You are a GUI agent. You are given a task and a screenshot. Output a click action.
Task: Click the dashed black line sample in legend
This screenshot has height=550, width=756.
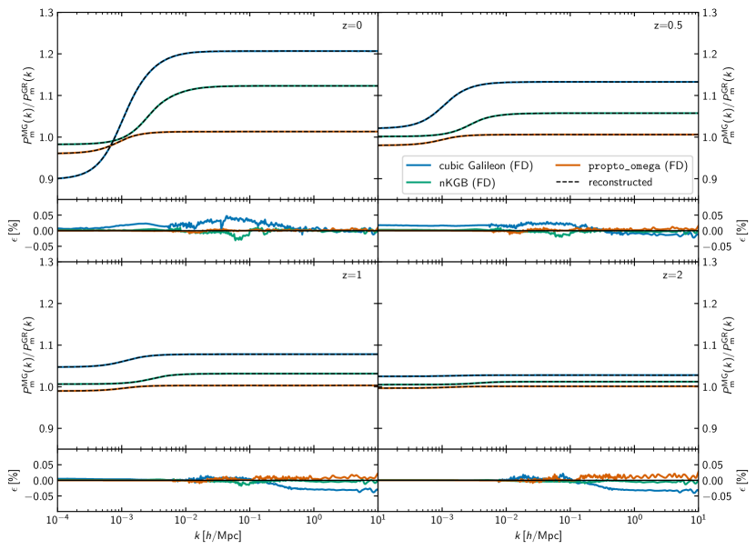coord(568,183)
